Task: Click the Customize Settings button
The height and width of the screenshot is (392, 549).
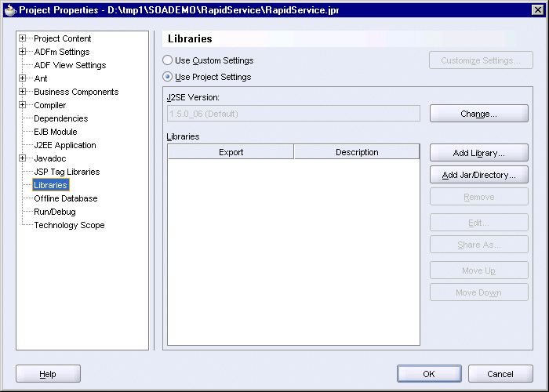Action: click(481, 60)
